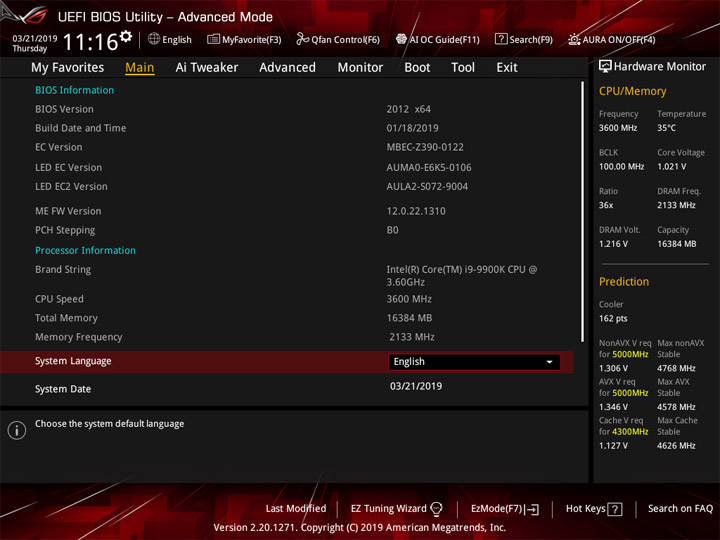The image size is (720, 540).
Task: Click the System Date row label
Action: [63, 389]
